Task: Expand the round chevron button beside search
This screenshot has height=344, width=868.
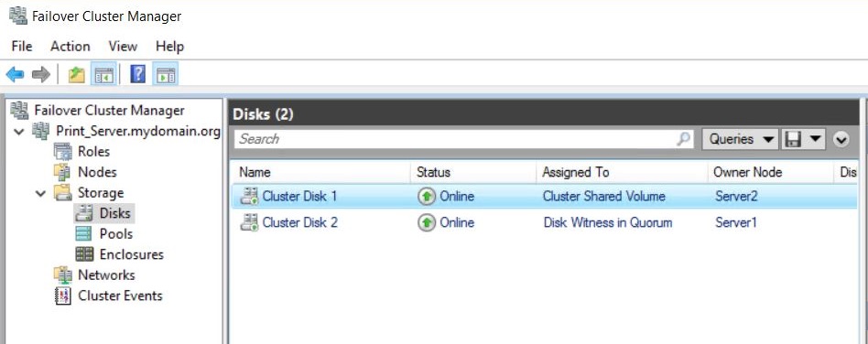Action: pos(841,139)
